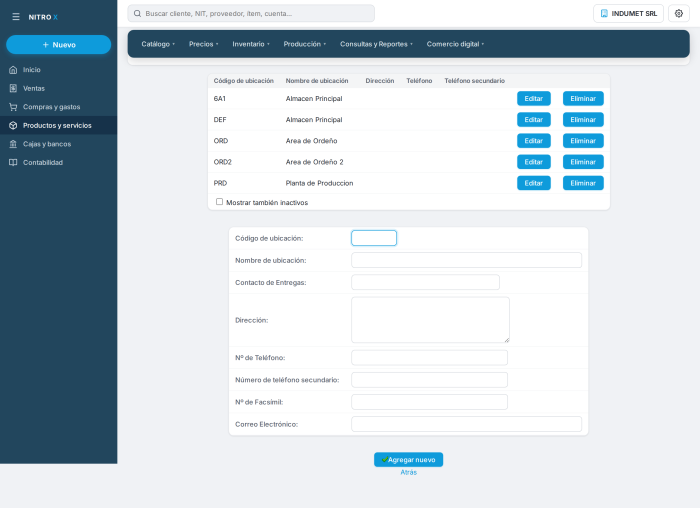Click the Nuevo button
The width and height of the screenshot is (700, 508).
(x=58, y=45)
